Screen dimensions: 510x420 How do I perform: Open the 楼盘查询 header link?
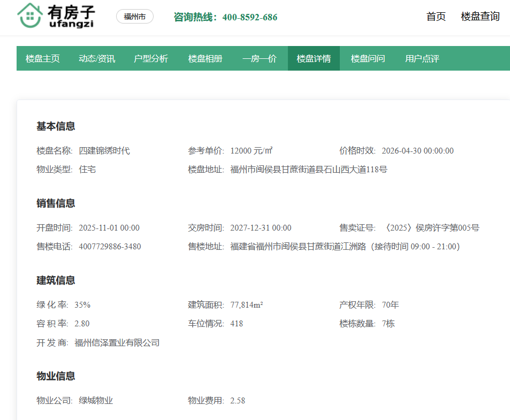pos(480,17)
